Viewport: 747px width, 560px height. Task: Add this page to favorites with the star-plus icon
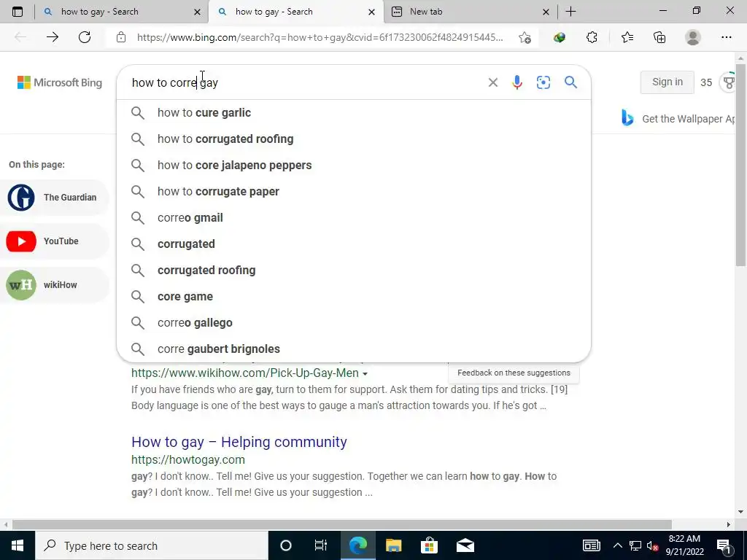[x=525, y=38]
